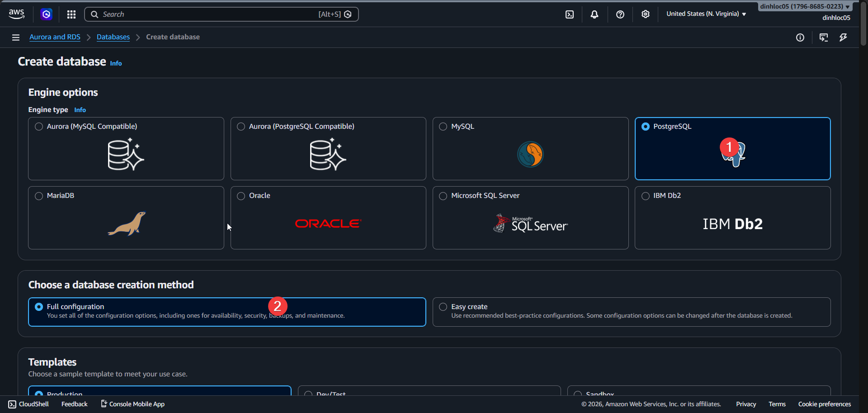This screenshot has height=413, width=868.
Task: Click the Amazon RDS service icon
Action: (x=46, y=14)
